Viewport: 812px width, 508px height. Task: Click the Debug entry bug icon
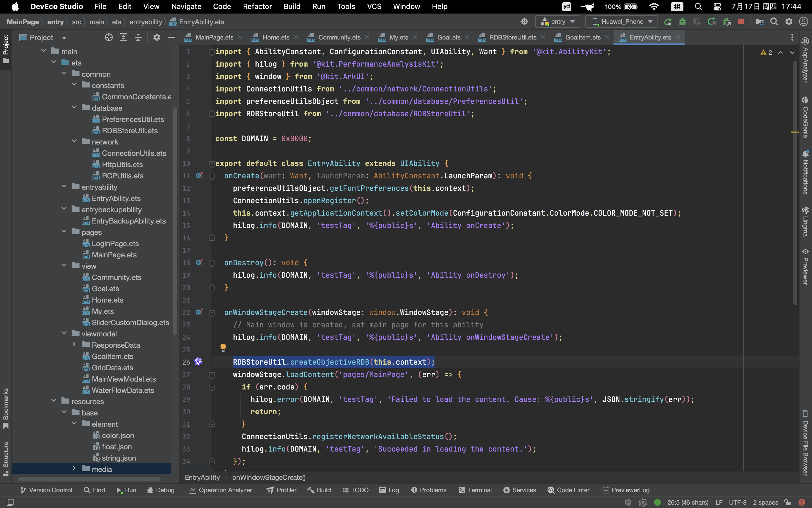point(682,22)
